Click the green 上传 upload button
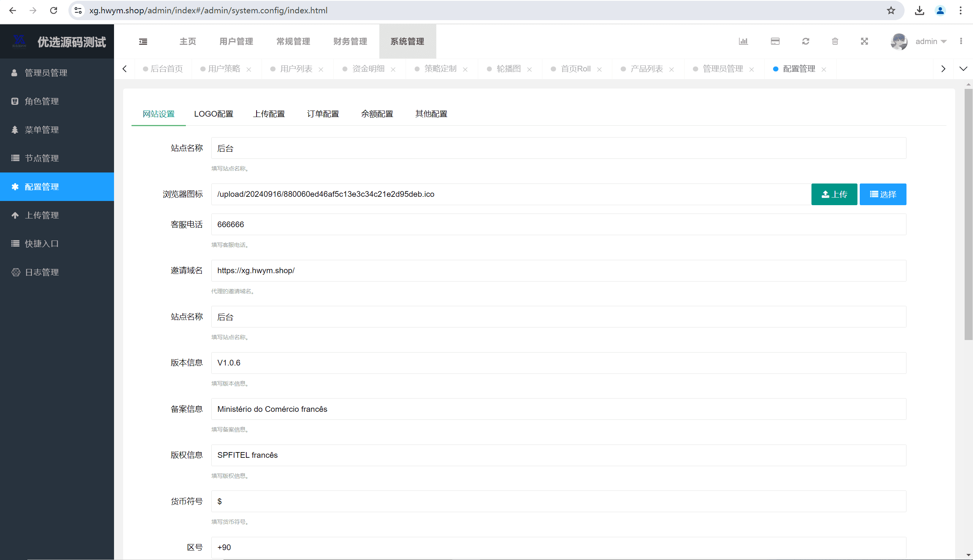The image size is (973, 560). (x=834, y=194)
